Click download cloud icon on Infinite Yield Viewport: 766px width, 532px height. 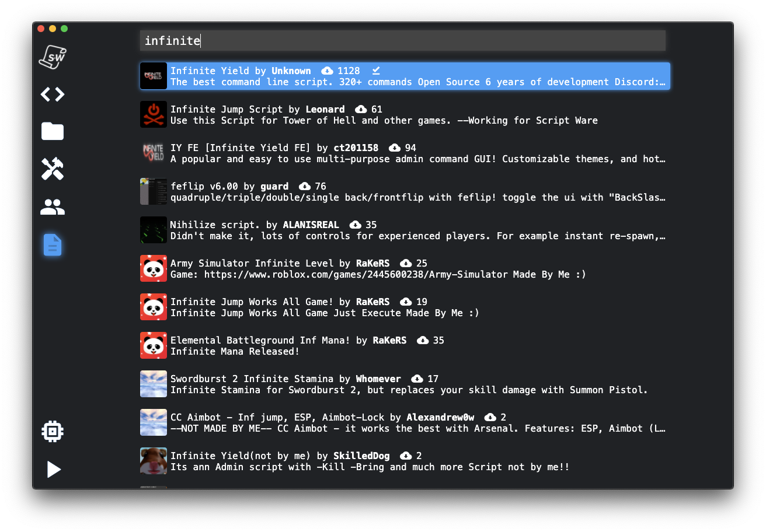coord(328,71)
